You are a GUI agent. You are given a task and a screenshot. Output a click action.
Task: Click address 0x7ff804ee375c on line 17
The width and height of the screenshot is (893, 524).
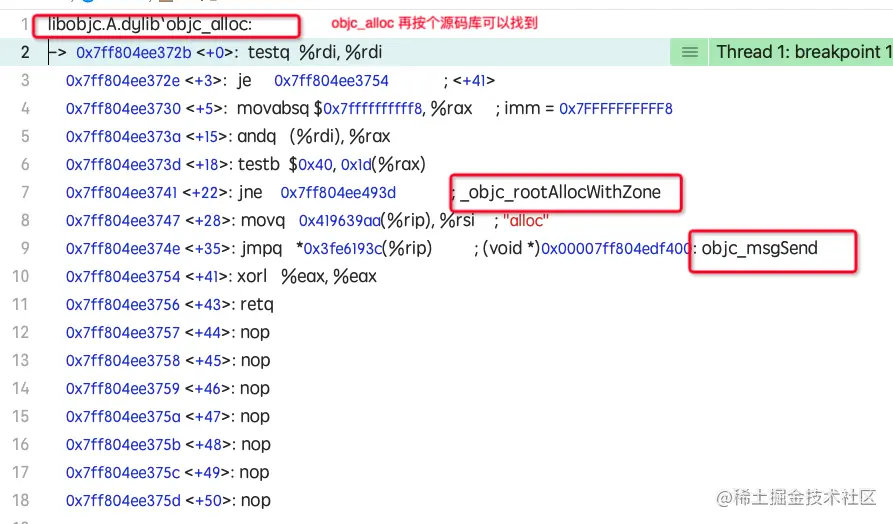coord(122,472)
